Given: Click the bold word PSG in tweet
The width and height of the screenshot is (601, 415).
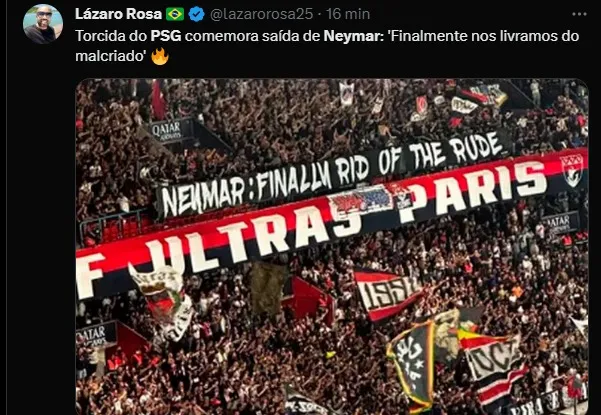Looking at the screenshot, I should (x=166, y=36).
